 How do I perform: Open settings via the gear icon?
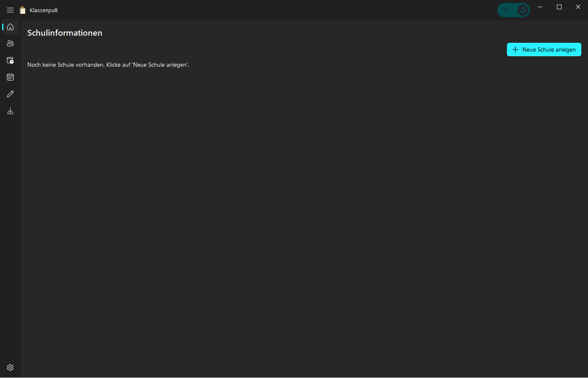pos(10,368)
